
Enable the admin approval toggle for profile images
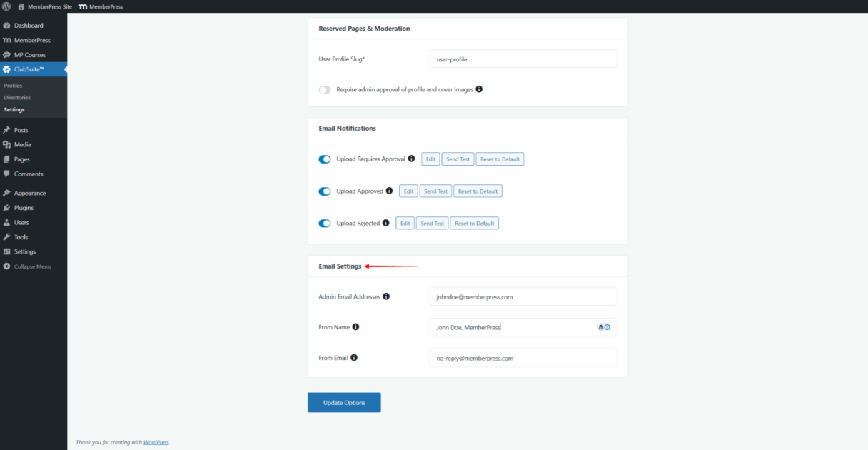click(324, 90)
